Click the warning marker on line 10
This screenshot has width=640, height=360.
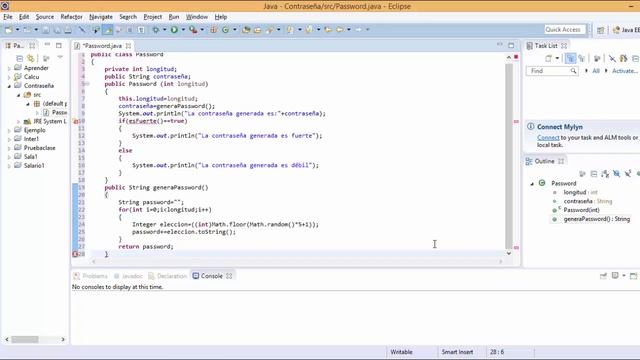[x=75, y=121]
